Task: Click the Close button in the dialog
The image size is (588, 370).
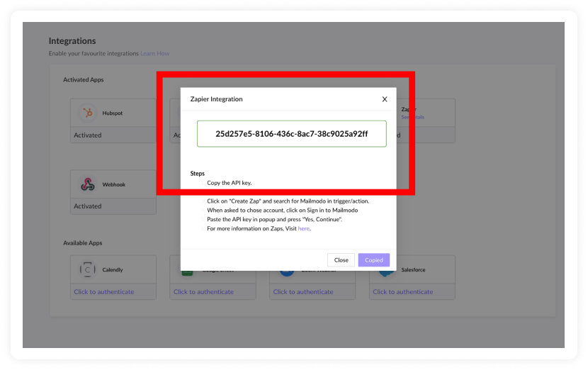Action: point(341,259)
